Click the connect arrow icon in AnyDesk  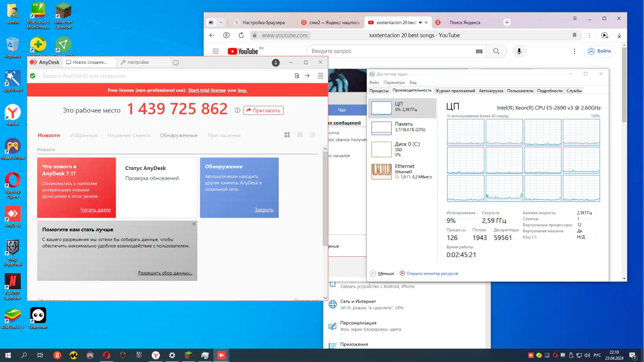(307, 76)
